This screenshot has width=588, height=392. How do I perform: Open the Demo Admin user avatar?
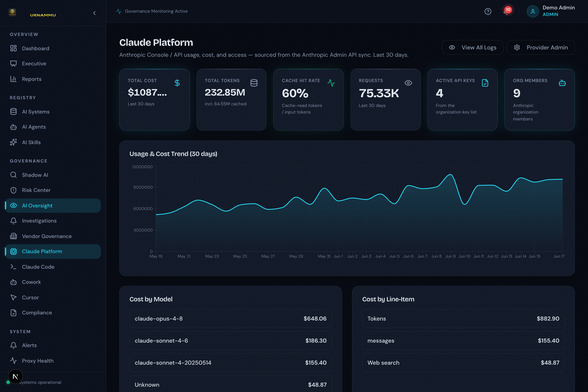(532, 11)
